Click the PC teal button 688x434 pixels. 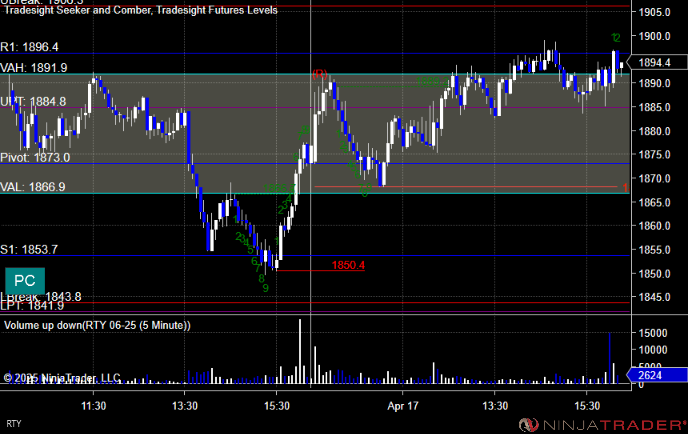(x=25, y=281)
